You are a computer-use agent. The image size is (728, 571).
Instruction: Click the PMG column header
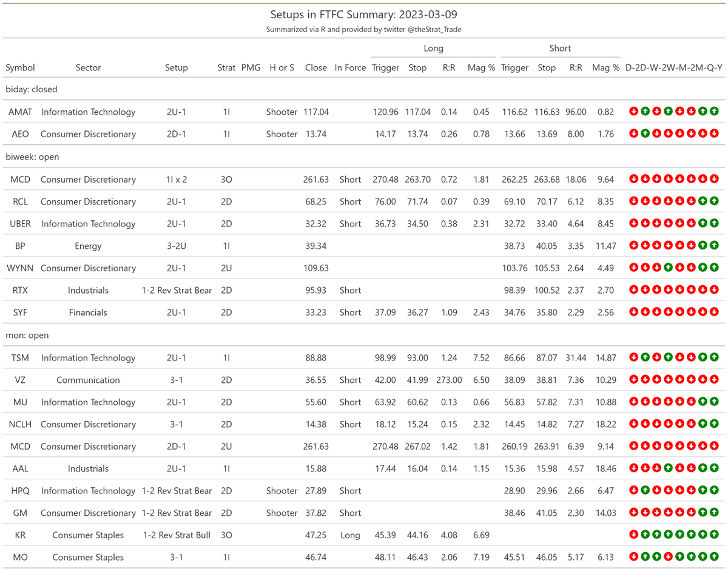point(251,68)
